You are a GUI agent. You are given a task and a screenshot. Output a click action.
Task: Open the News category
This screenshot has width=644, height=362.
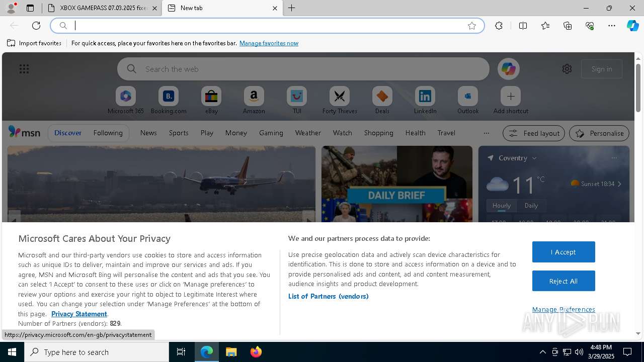tap(148, 133)
